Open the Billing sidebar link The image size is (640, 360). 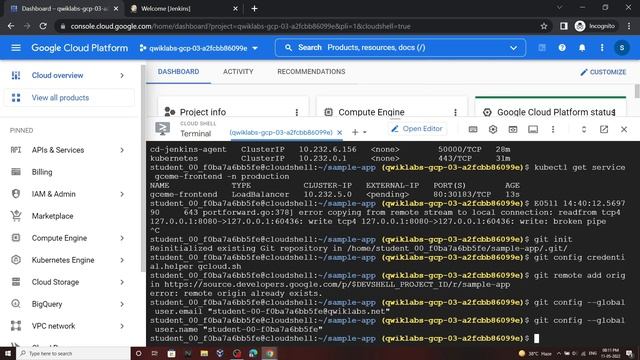pyautogui.click(x=42, y=172)
